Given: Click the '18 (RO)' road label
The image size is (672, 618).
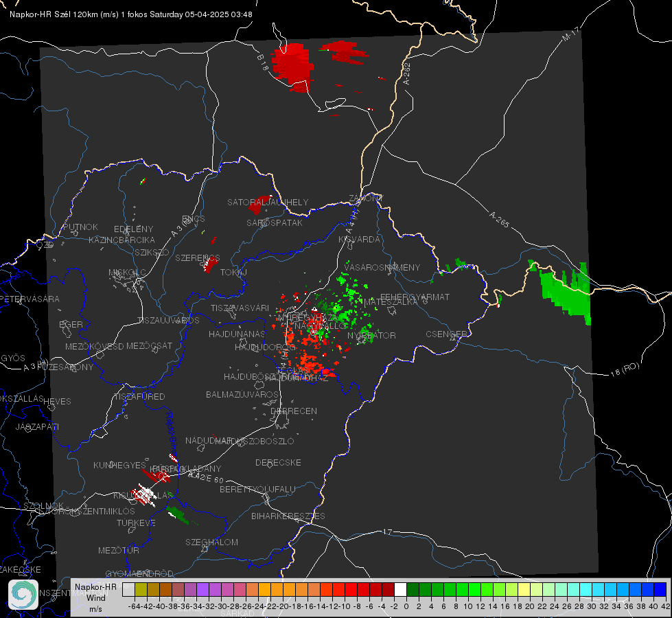Looking at the screenshot, I should pos(625,369).
